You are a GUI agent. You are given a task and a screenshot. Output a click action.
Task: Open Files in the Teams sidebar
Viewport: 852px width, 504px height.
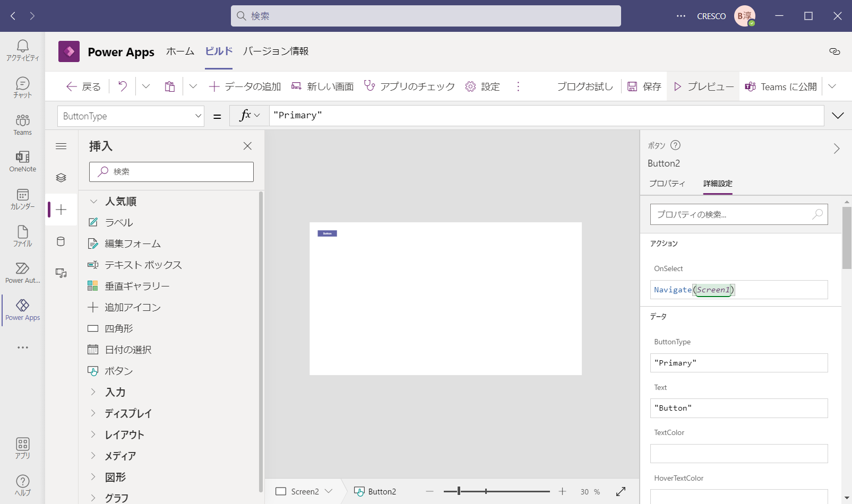tap(22, 236)
